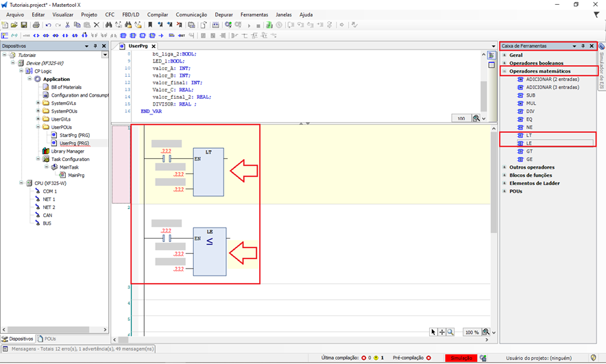Pick the MUL operator from the toolbox

pyautogui.click(x=531, y=103)
